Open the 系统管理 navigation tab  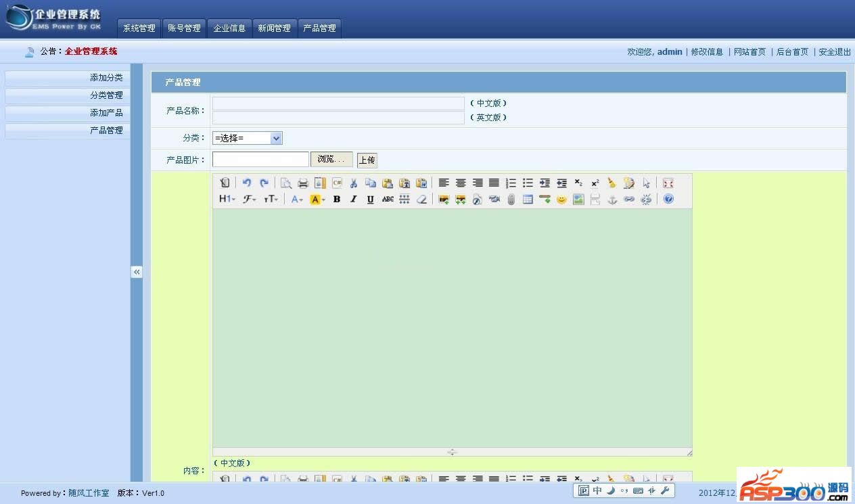(139, 28)
